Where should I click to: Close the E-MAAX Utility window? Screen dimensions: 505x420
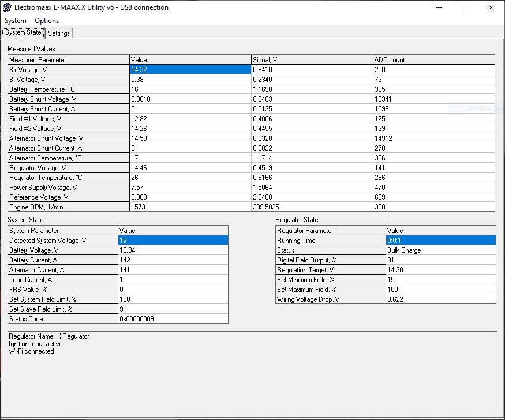(x=491, y=7)
